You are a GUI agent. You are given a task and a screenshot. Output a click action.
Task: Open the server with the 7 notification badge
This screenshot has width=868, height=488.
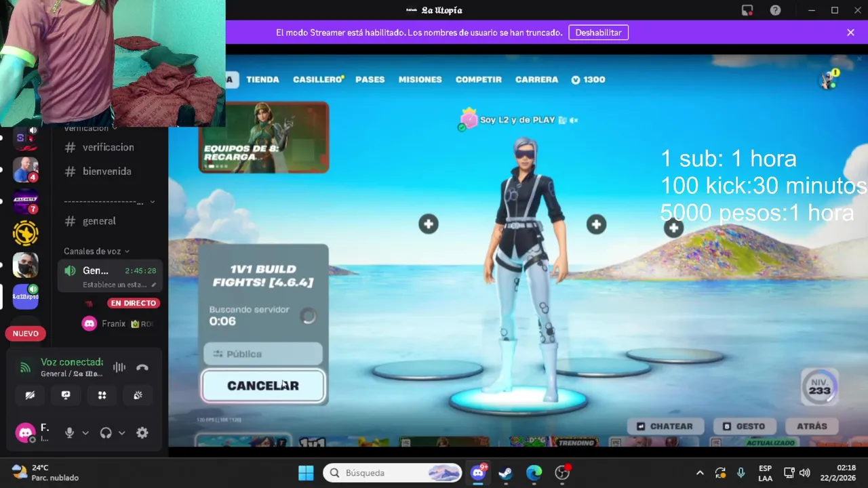tap(26, 201)
